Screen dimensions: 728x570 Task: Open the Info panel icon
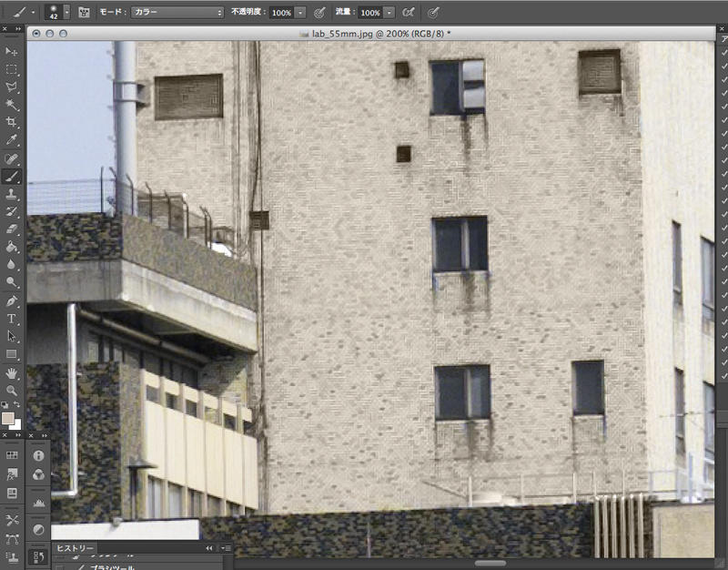coord(39,454)
